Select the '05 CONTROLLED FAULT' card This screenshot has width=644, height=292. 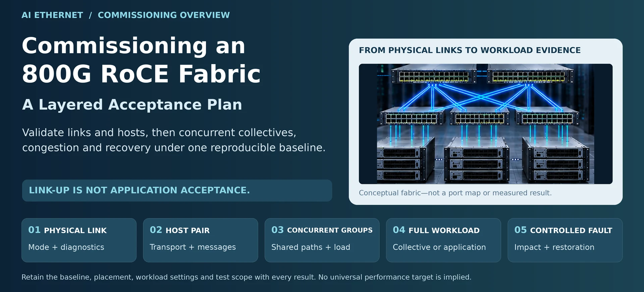click(x=565, y=240)
